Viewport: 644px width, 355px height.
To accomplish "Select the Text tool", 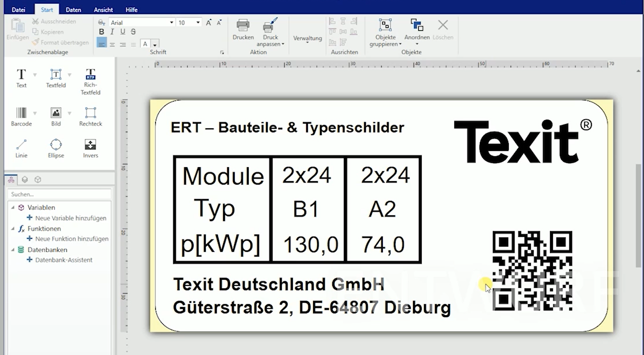I will [x=21, y=78].
